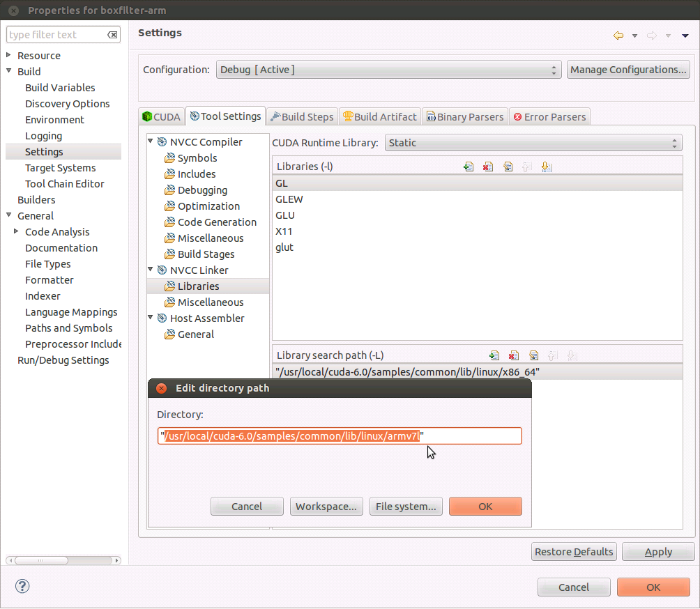This screenshot has height=609, width=700.
Task: Click the Apply button
Action: click(658, 552)
